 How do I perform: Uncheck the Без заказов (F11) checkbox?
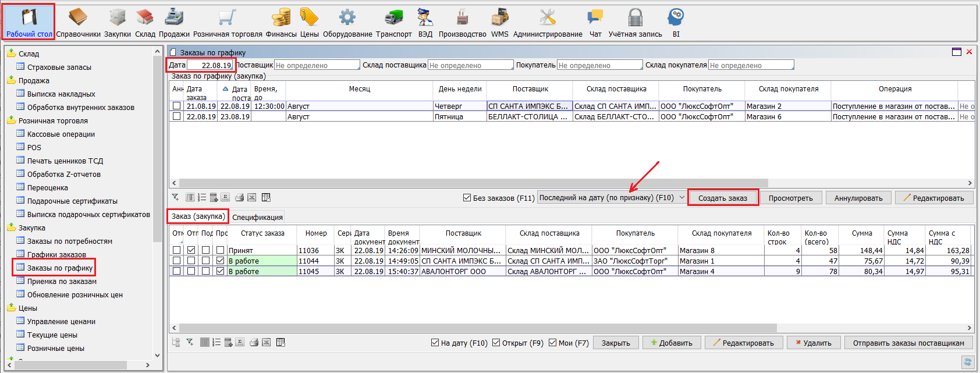(x=467, y=198)
